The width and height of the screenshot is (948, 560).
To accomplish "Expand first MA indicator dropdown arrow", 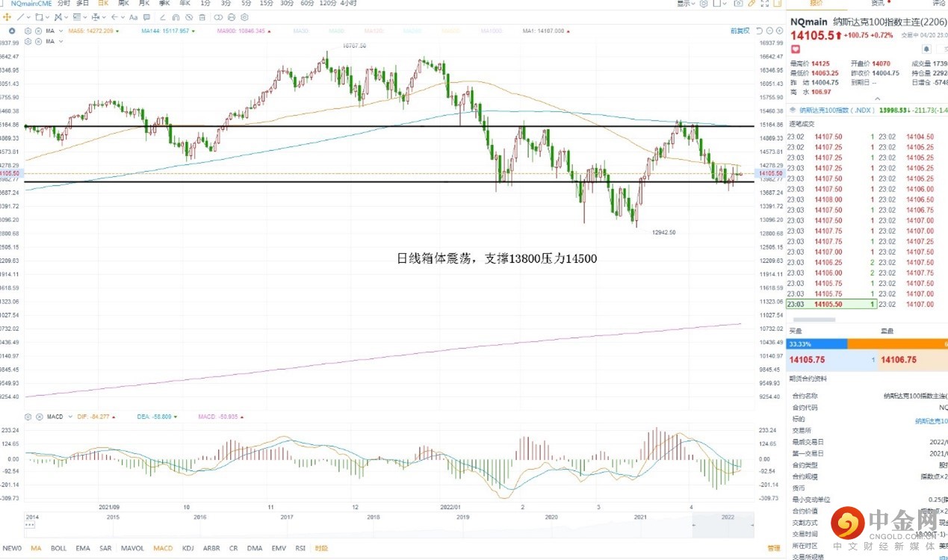I will tap(61, 31).
